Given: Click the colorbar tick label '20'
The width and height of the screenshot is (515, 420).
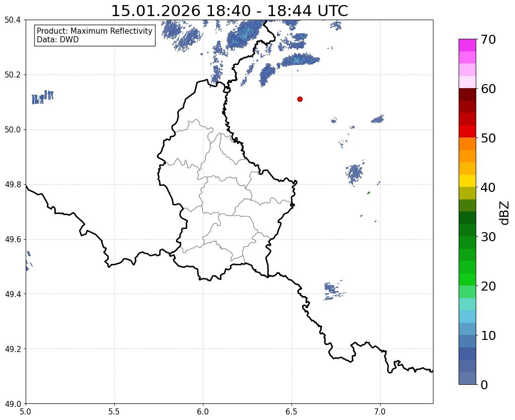Looking at the screenshot, I should pyautogui.click(x=488, y=286).
